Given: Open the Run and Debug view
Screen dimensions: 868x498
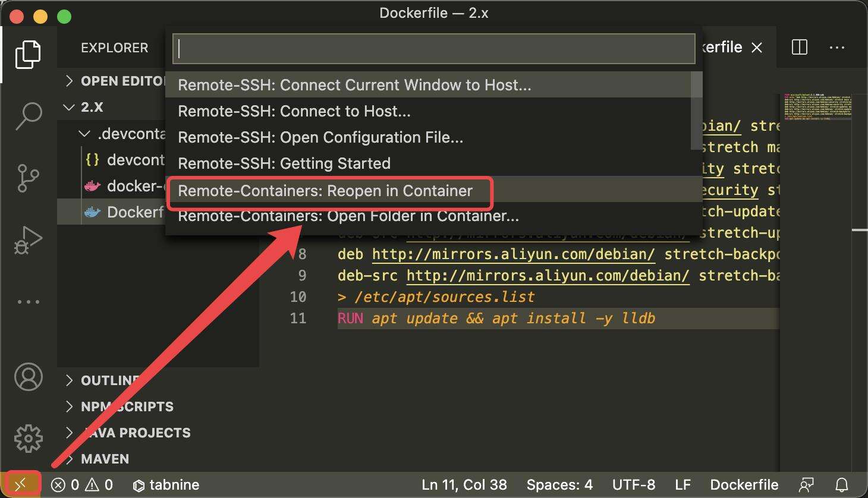Looking at the screenshot, I should (28, 240).
